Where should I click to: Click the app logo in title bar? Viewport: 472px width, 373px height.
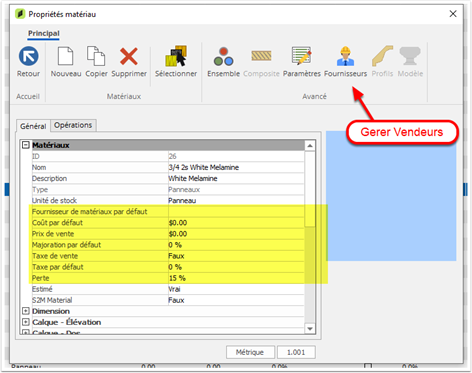tap(20, 14)
